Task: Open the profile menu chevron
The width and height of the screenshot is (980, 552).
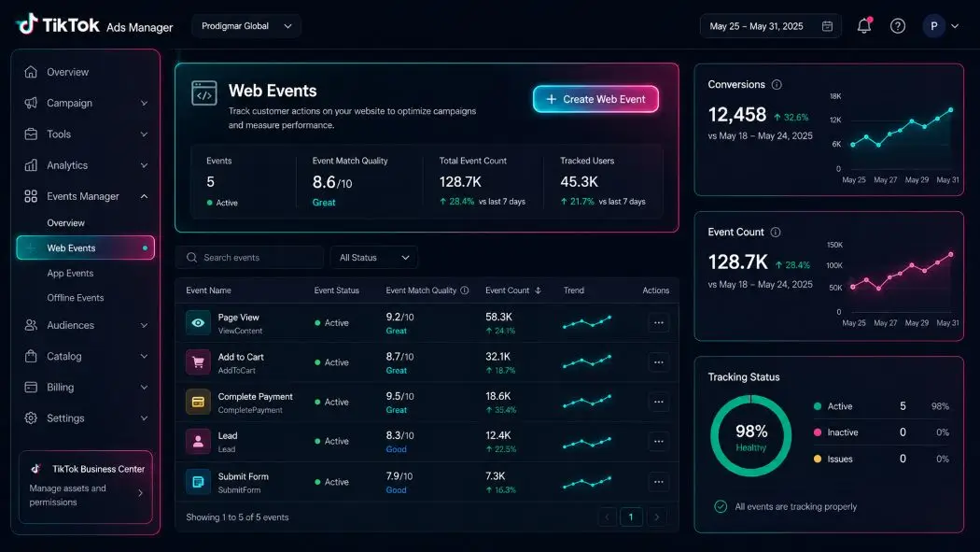Action: 955,26
